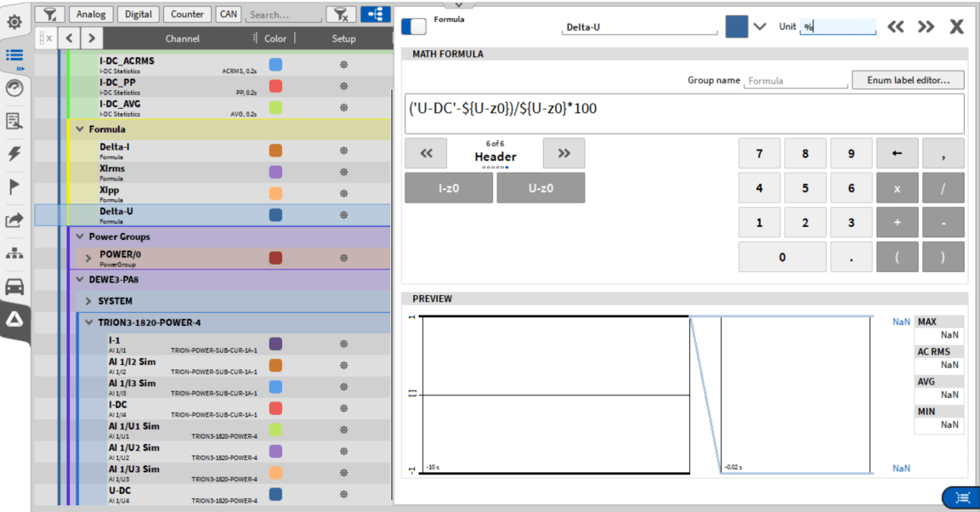
Task: Toggle the Analog channel filter
Action: tap(91, 14)
